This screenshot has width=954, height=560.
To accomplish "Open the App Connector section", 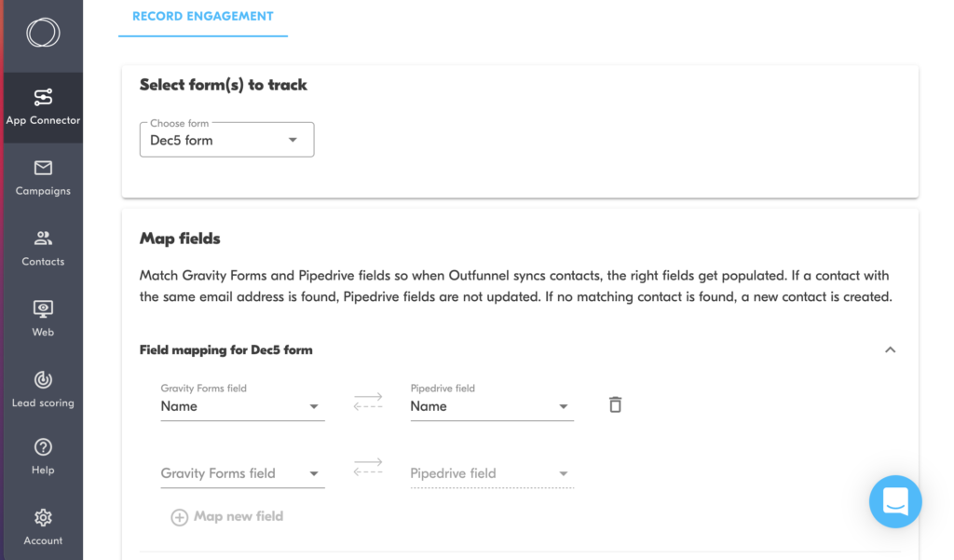I will [43, 108].
